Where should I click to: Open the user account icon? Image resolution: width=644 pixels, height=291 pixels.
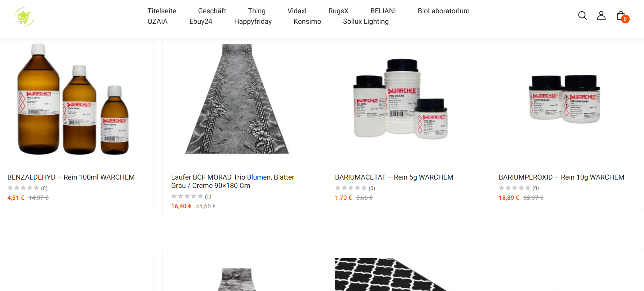point(601,15)
